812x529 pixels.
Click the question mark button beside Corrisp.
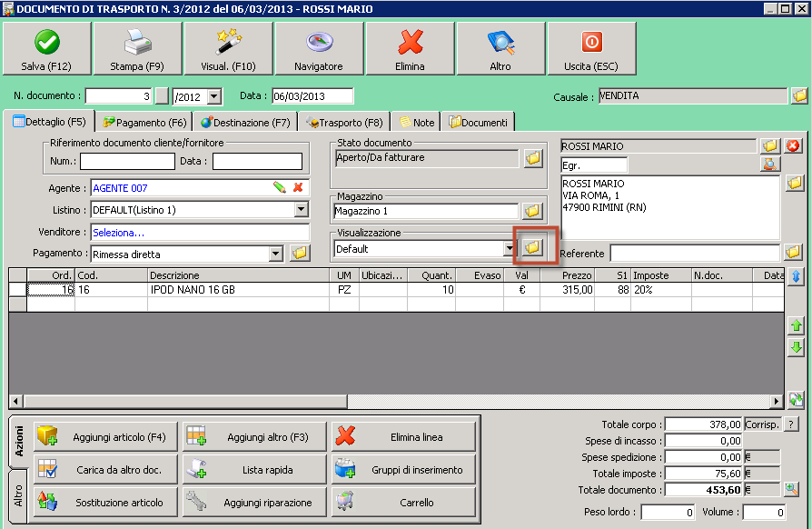click(x=791, y=424)
